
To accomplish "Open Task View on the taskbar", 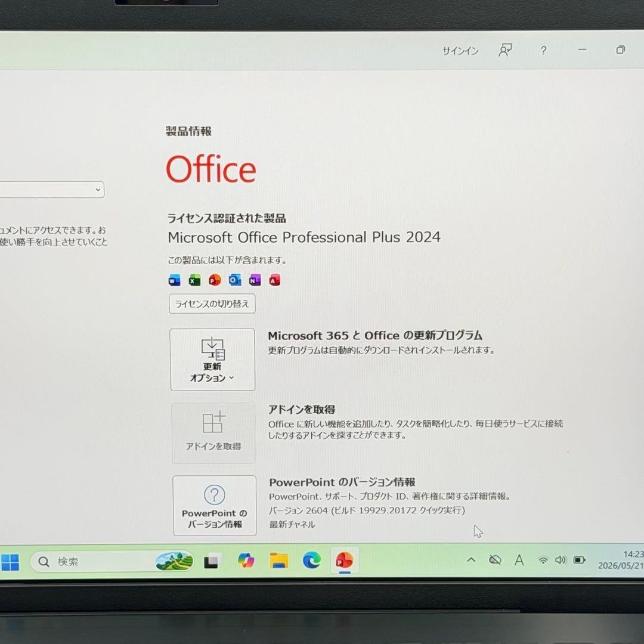I will [212, 561].
